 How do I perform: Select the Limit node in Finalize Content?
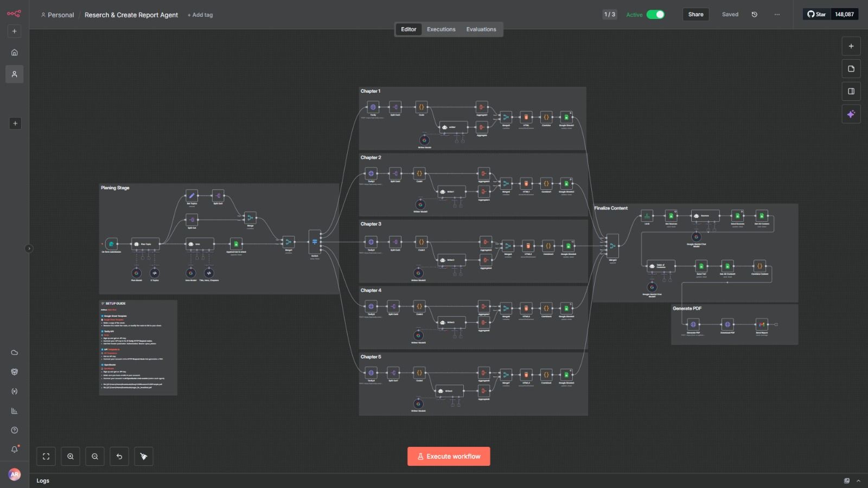pyautogui.click(x=647, y=216)
